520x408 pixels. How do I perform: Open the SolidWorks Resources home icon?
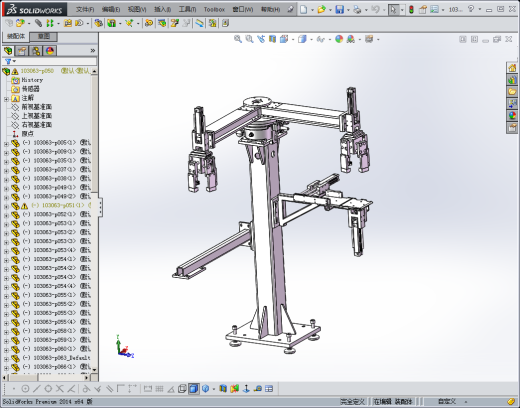click(x=512, y=68)
